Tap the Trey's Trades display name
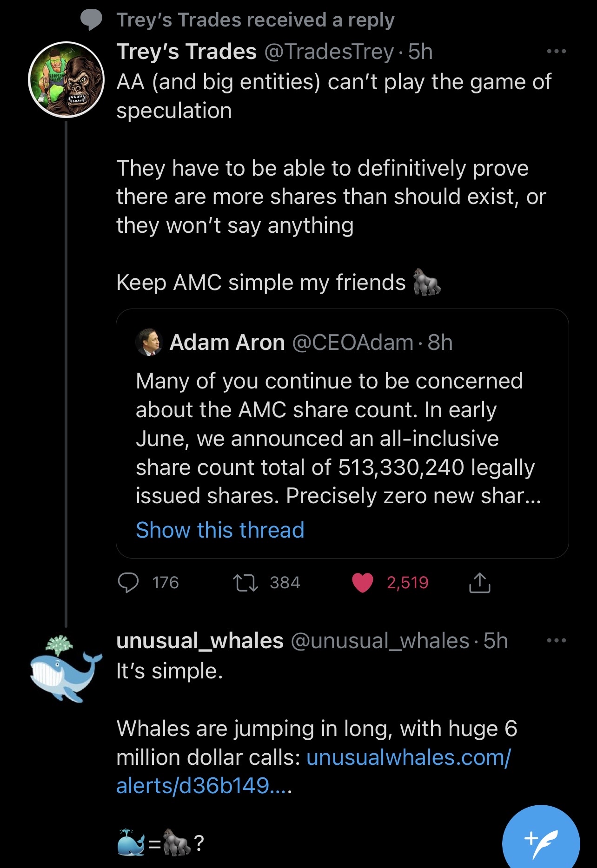This screenshot has width=597, height=868. pyautogui.click(x=186, y=51)
